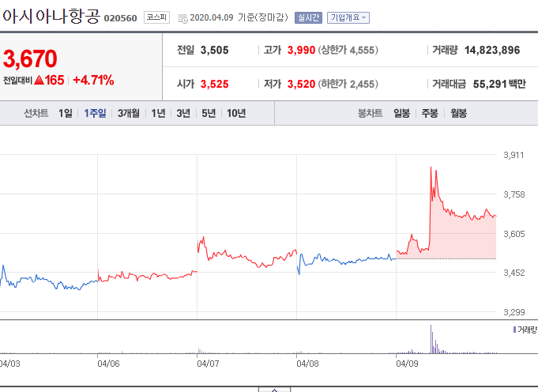This screenshot has height=392, width=538.
Task: Click the 3,758 price axis label
Action: (514, 194)
